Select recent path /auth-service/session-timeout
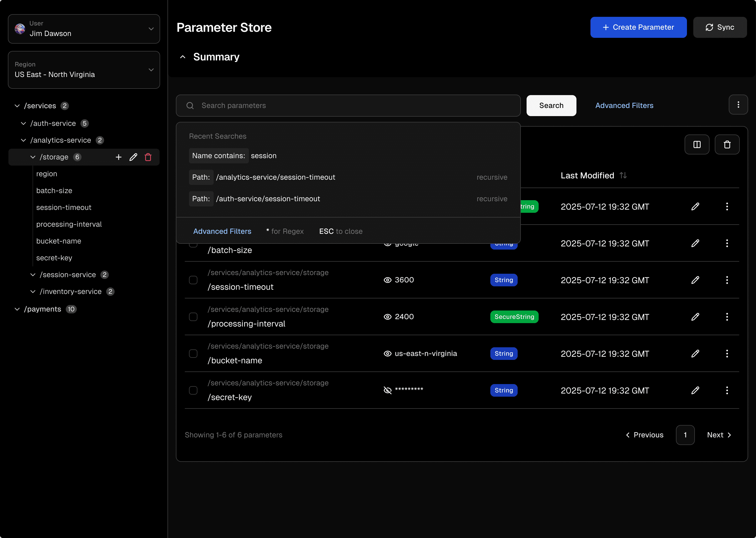 [268, 199]
